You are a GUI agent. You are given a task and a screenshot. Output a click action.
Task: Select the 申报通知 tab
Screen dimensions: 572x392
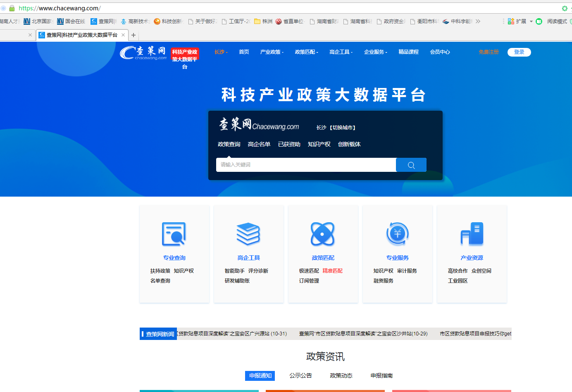pyautogui.click(x=260, y=375)
